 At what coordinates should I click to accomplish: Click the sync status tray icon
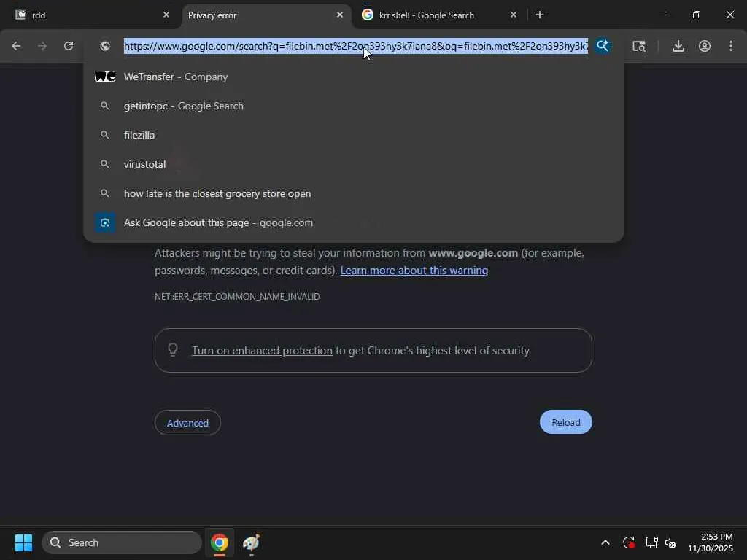tap(628, 542)
